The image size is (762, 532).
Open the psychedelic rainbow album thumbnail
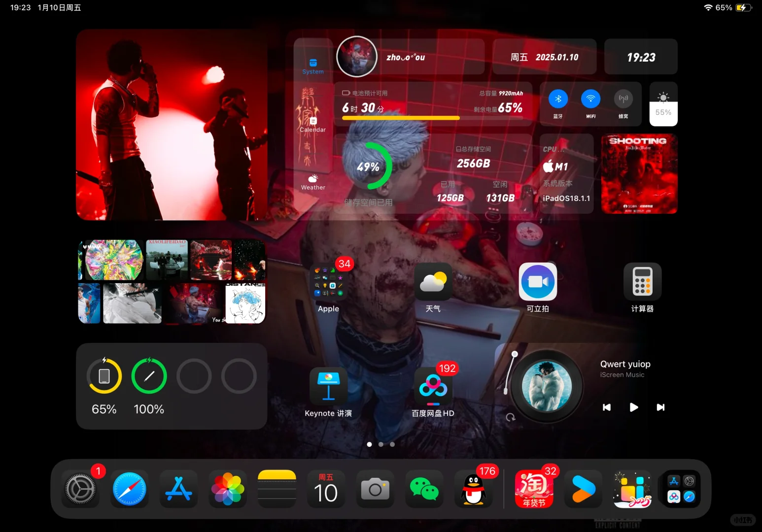tap(114, 260)
